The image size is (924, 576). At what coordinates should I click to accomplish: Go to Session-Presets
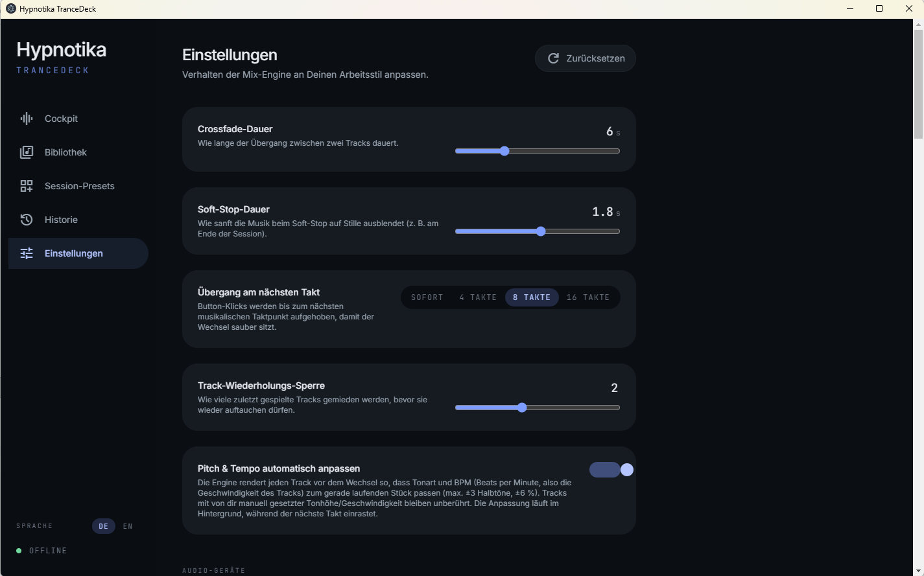point(78,186)
